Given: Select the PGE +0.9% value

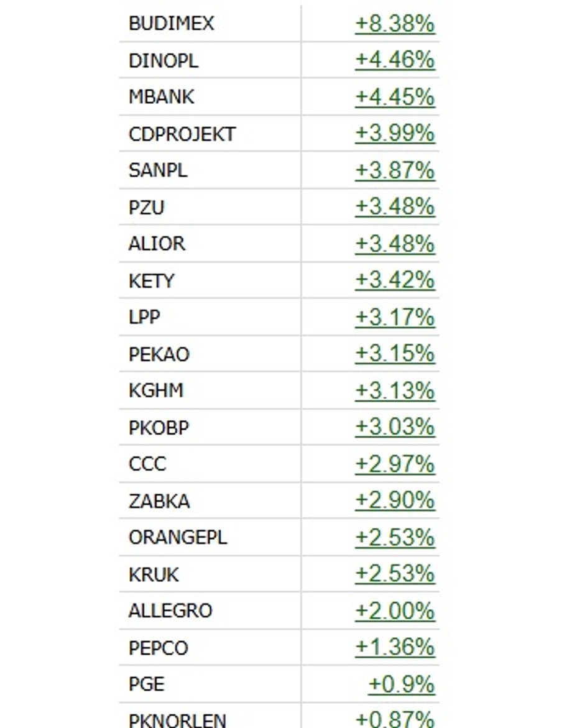Looking at the screenshot, I should pos(402,684).
